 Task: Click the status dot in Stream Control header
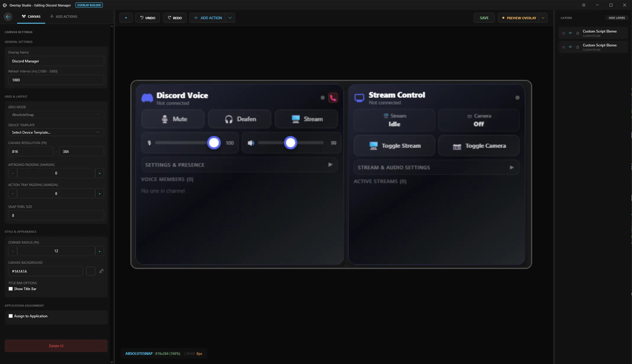[517, 98]
